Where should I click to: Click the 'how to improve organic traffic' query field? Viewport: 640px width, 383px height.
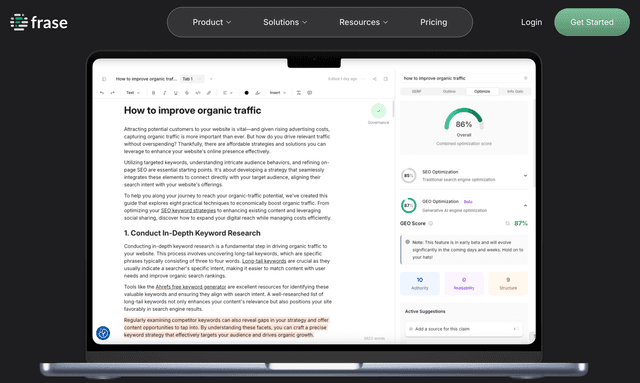pyautogui.click(x=465, y=78)
